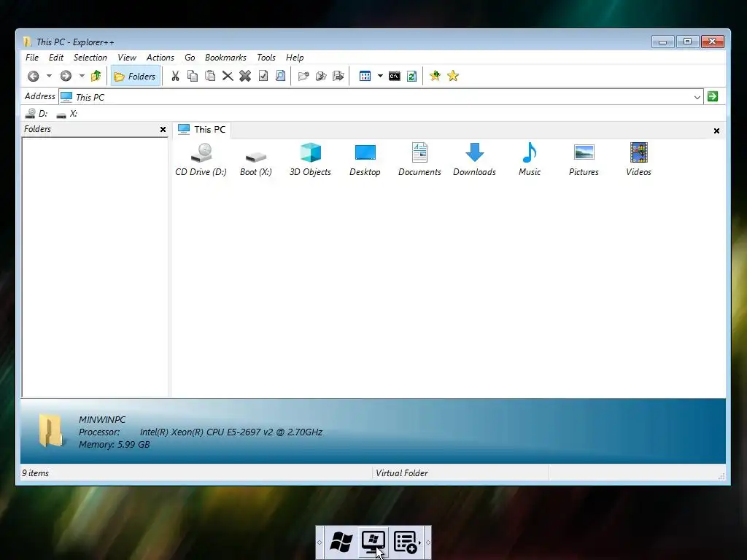Navigate up one folder level
This screenshot has height=560, width=747.
tap(96, 76)
